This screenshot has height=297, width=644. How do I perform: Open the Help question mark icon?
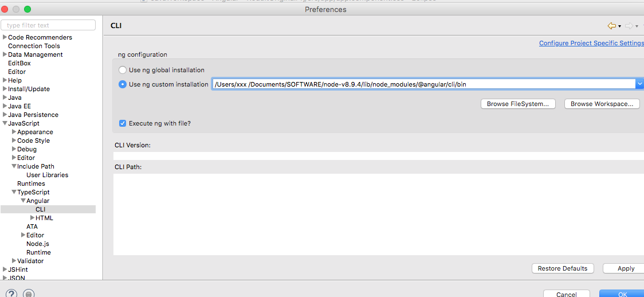click(x=11, y=294)
